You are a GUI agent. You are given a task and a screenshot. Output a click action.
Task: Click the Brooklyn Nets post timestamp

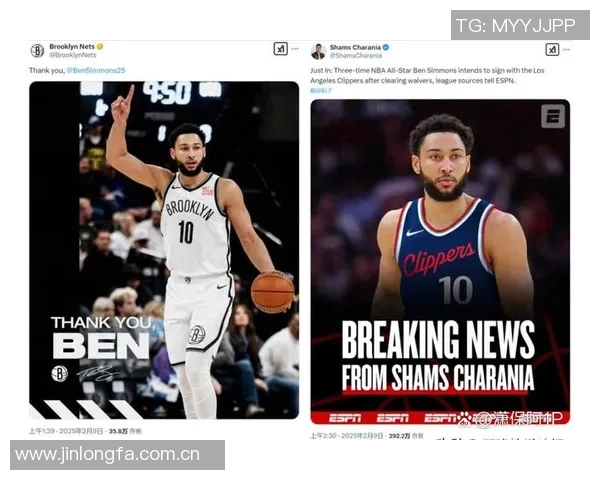pos(66,431)
